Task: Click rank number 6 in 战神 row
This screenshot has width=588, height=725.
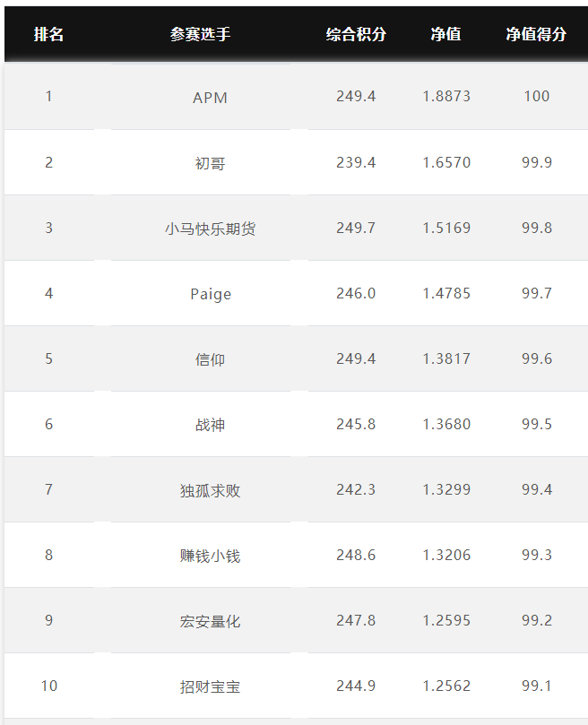Action: [x=48, y=424]
